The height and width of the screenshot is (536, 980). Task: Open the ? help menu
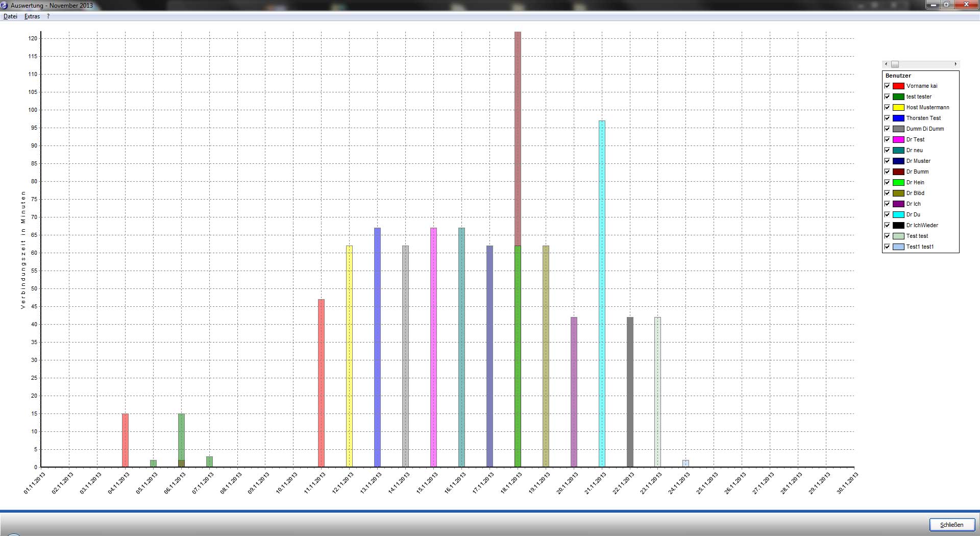48,16
